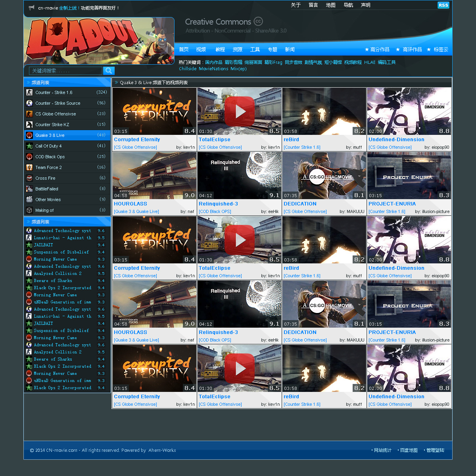Screen dimensions: 476x476
Task: Open the 地图 sitemap link
Action: [x=331, y=5]
